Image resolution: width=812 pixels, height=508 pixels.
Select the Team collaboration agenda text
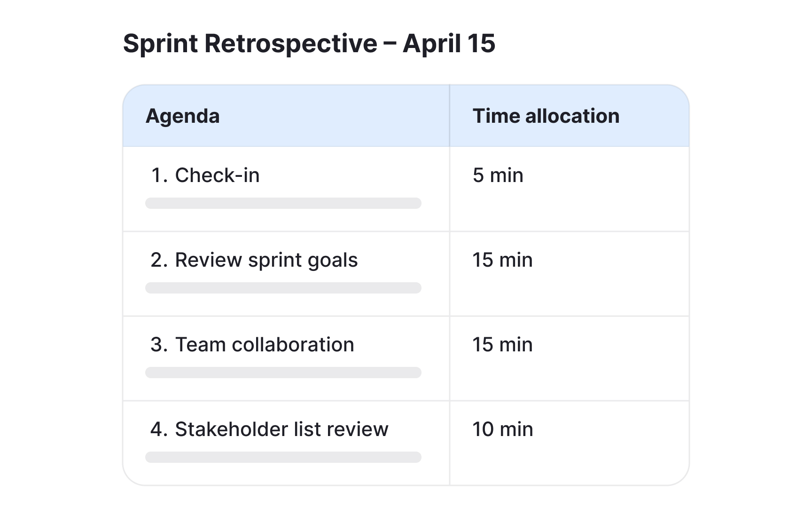(x=265, y=345)
